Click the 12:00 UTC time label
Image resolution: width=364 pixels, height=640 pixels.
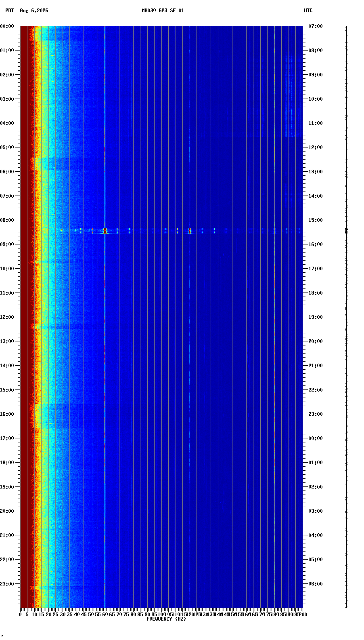316,147
